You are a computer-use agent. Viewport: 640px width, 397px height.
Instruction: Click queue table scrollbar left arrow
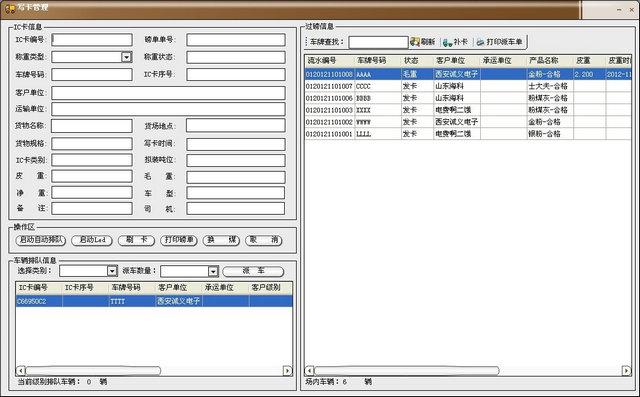click(20, 370)
